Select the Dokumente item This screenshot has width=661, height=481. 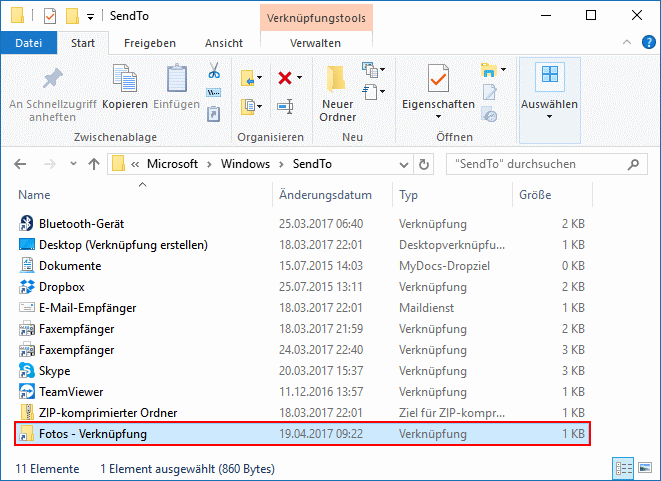(303, 266)
